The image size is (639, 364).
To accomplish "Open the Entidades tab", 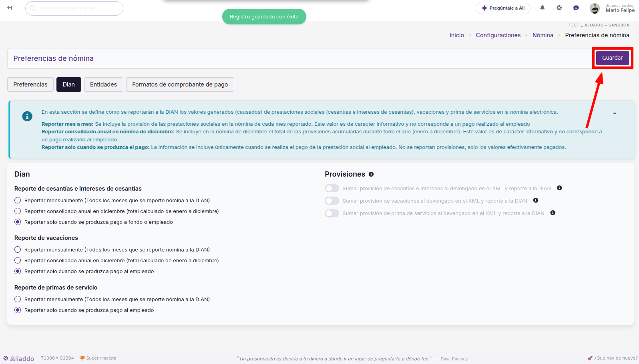I will [104, 84].
